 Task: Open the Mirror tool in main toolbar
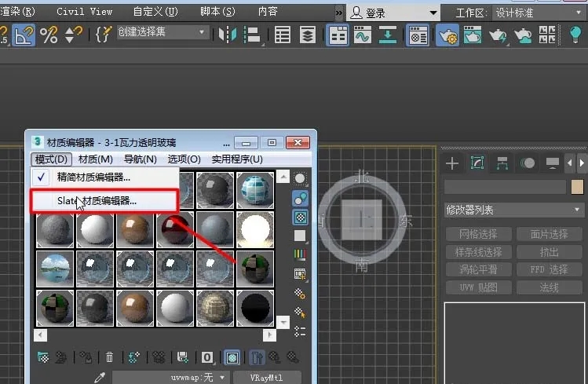pos(228,35)
